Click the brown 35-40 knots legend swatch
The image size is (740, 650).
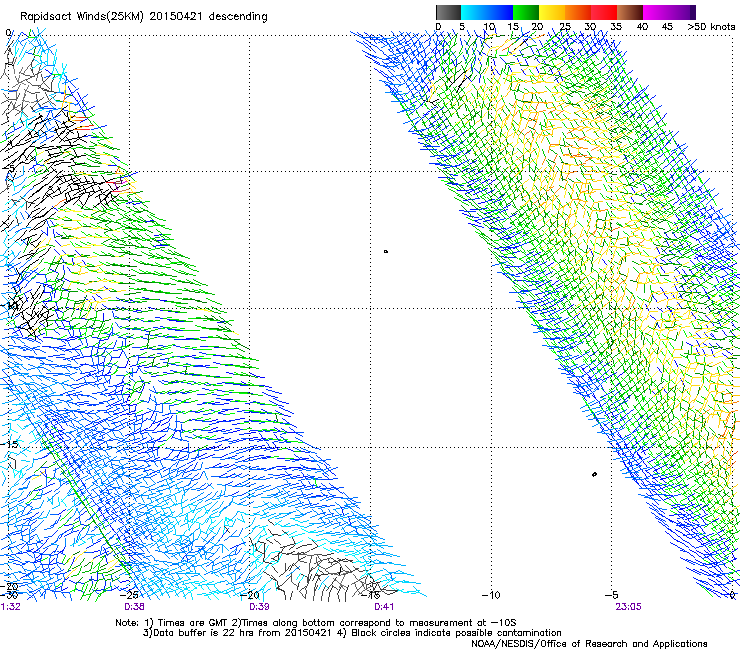click(630, 12)
